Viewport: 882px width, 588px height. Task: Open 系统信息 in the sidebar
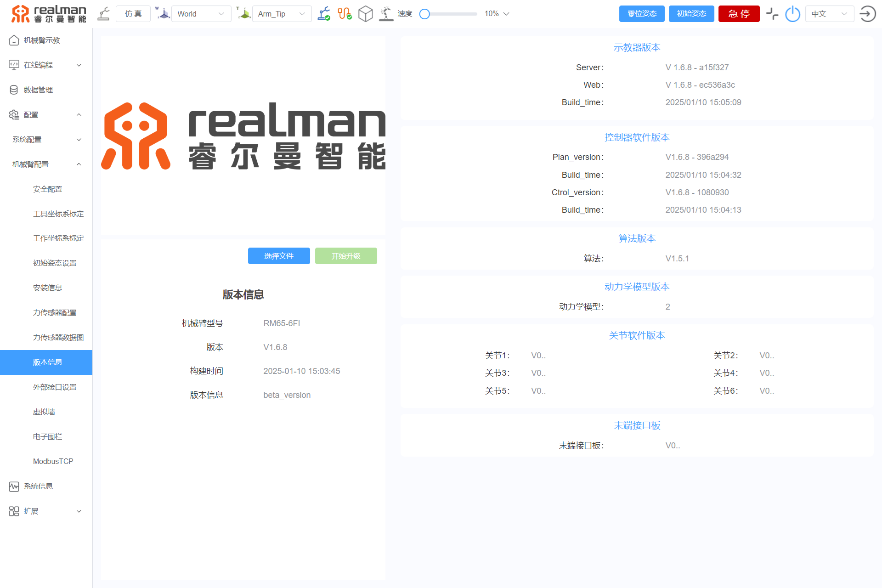pyautogui.click(x=46, y=486)
